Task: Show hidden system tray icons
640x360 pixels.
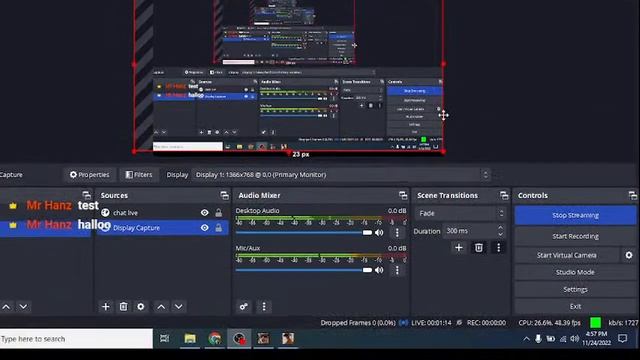Action: pos(527,339)
